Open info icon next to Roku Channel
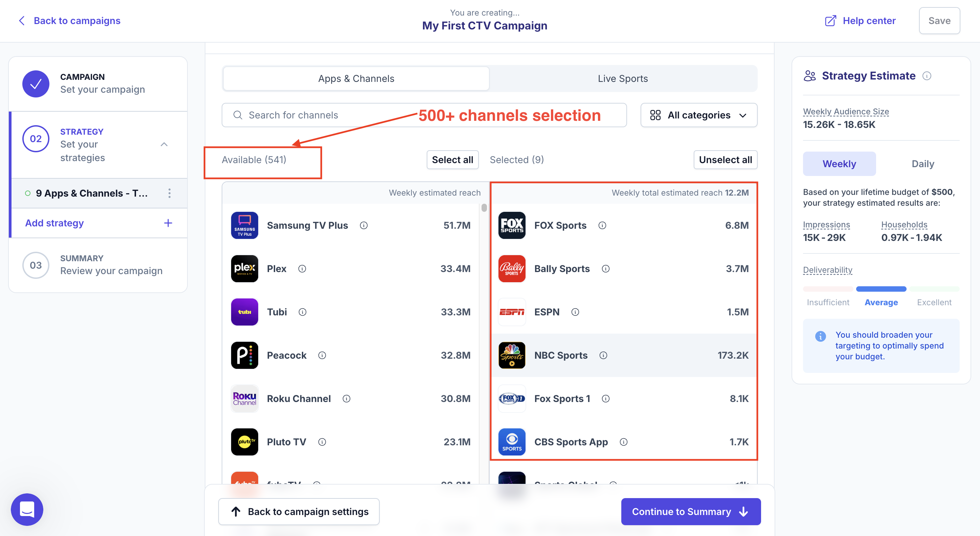The image size is (980, 536). point(347,399)
